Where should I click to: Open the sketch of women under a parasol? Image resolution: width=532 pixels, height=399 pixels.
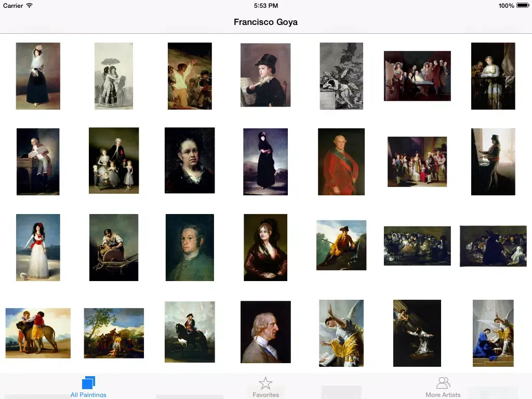[x=114, y=76]
